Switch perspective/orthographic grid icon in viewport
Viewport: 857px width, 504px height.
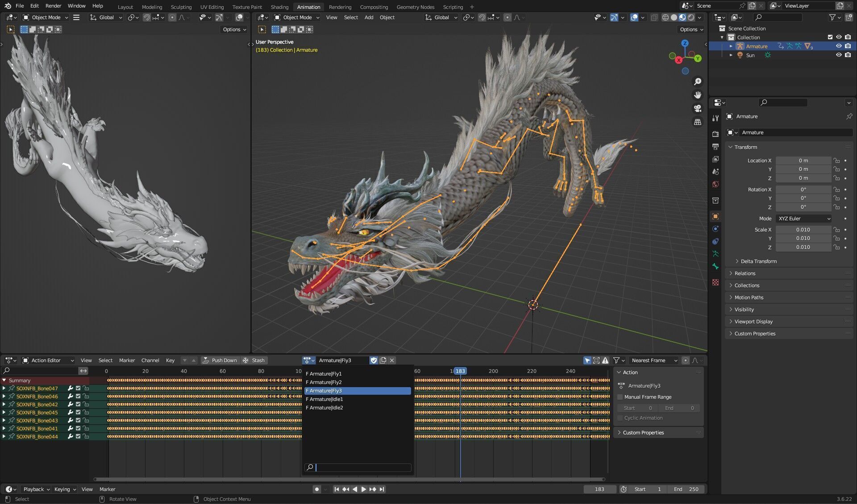(x=697, y=122)
